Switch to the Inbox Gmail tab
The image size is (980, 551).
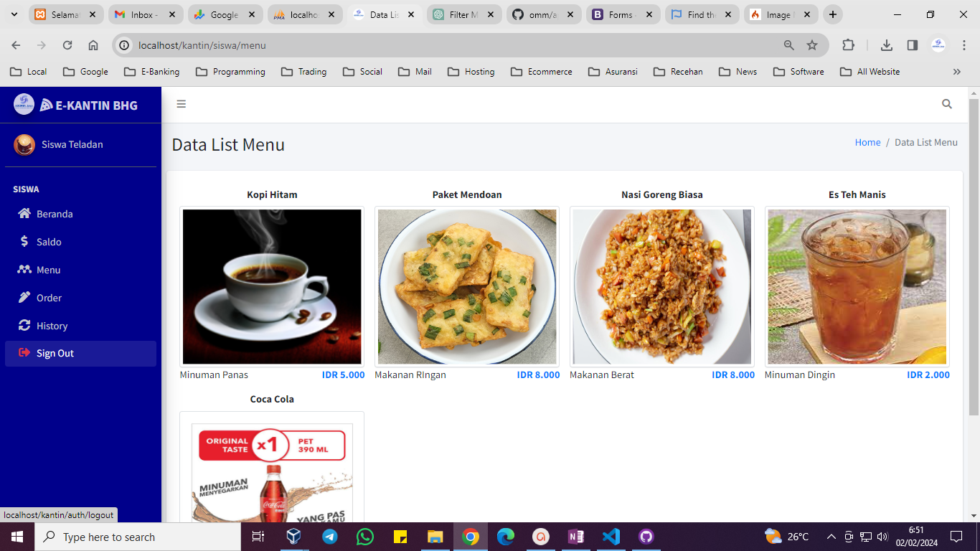(x=145, y=14)
